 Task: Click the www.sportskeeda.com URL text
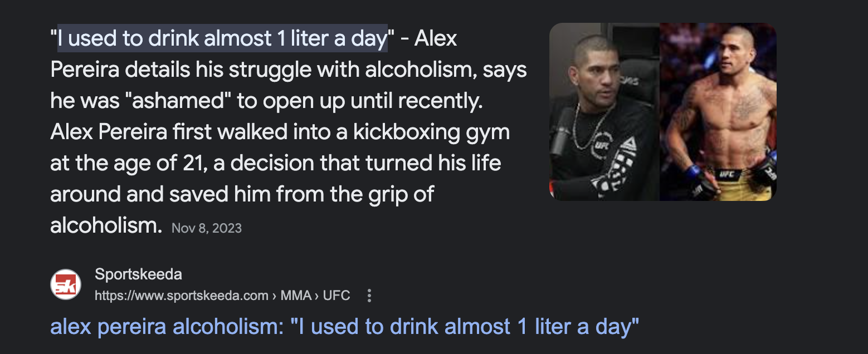[x=182, y=296]
